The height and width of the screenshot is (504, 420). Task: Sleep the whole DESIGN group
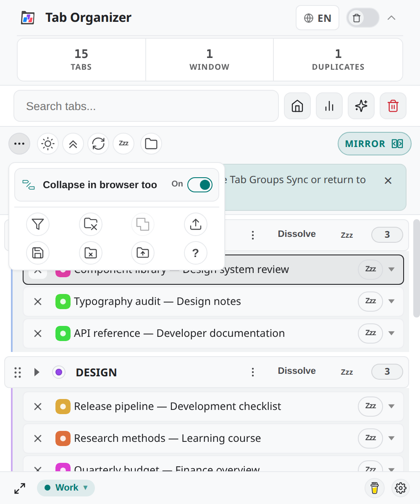pyautogui.click(x=347, y=372)
